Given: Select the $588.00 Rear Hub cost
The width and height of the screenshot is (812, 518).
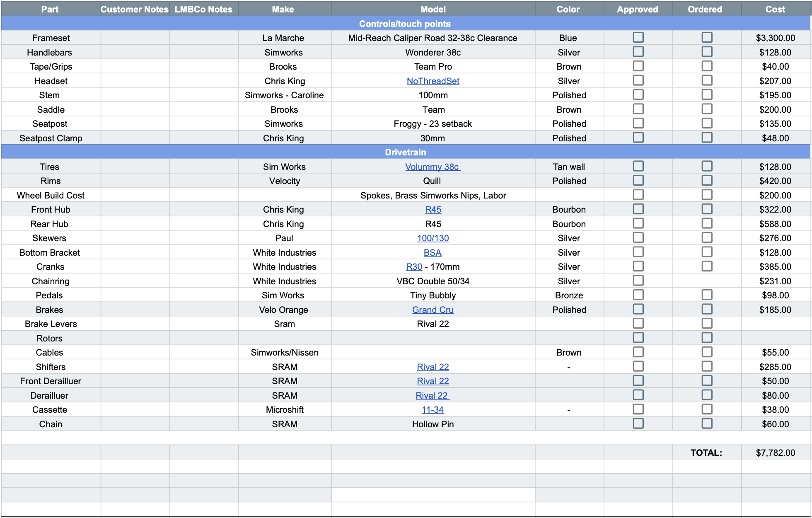Looking at the screenshot, I should [x=776, y=224].
